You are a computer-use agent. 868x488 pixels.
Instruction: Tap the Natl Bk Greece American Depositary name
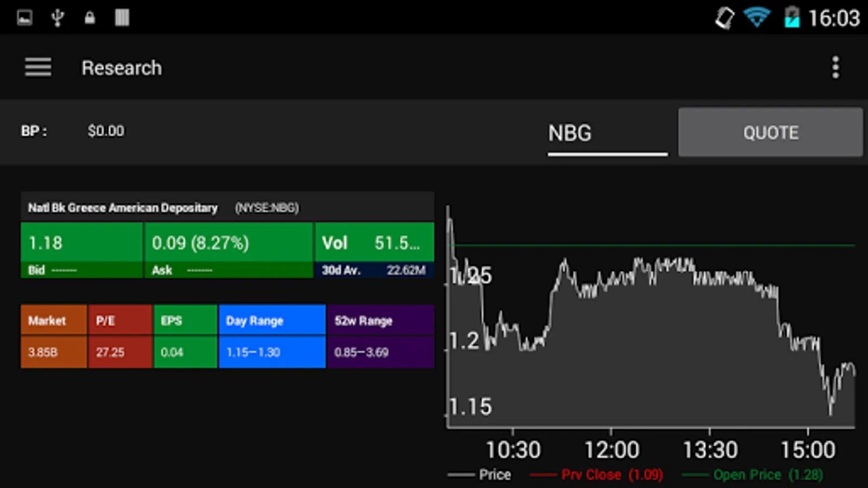point(123,208)
